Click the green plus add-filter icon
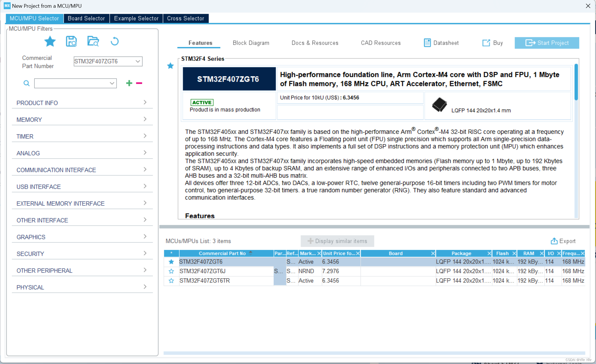Viewport: 596px width, 364px height. coord(129,83)
